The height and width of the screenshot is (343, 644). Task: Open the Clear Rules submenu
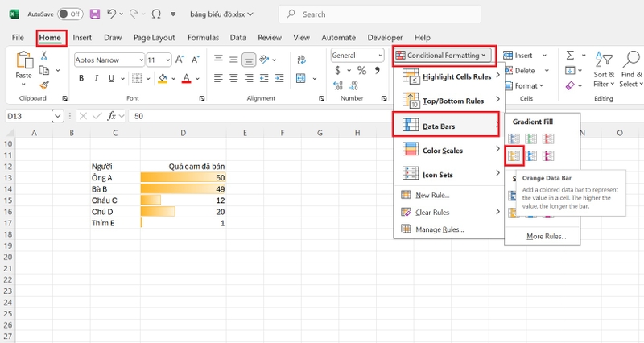tap(448, 213)
